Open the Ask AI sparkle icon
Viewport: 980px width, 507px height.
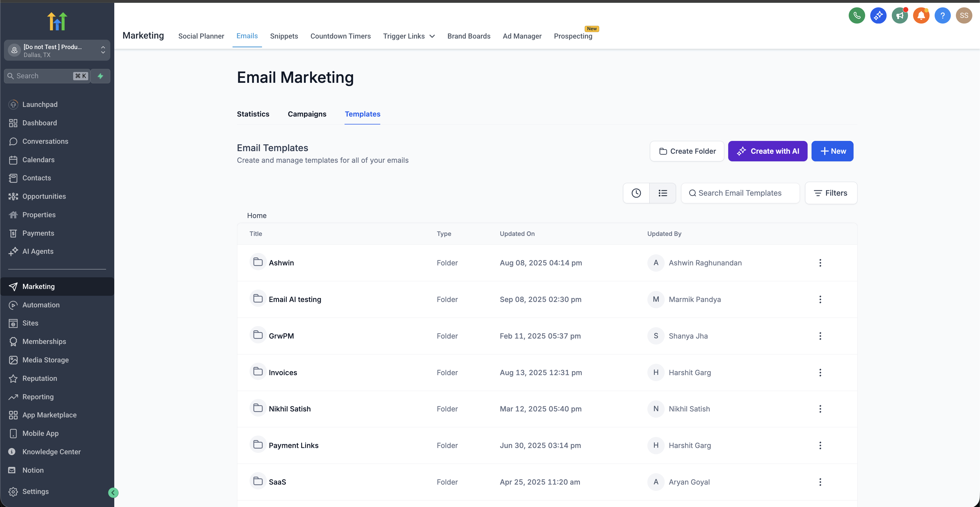coord(878,16)
